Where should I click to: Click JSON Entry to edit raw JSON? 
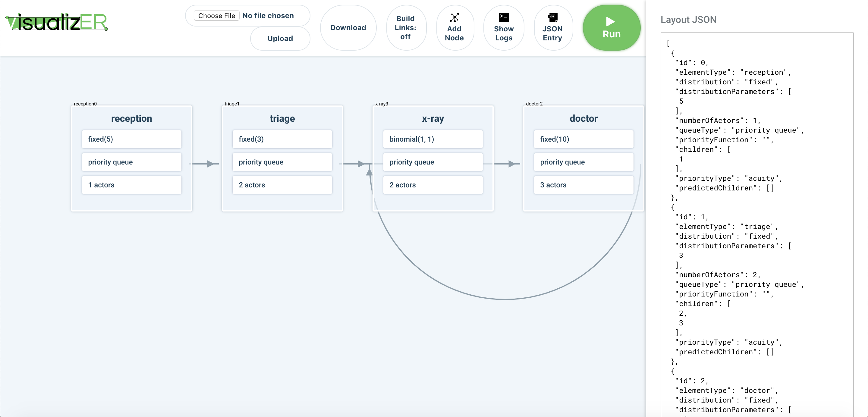[552, 27]
